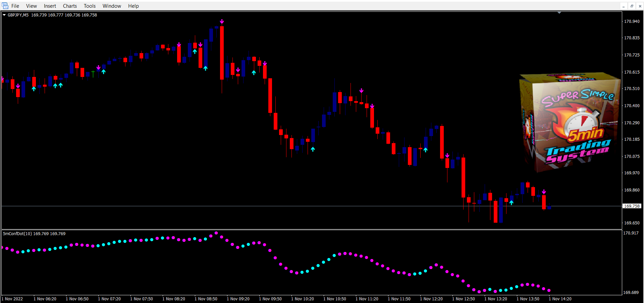Open the Help menu
The height and width of the screenshot is (303, 644).
133,6
